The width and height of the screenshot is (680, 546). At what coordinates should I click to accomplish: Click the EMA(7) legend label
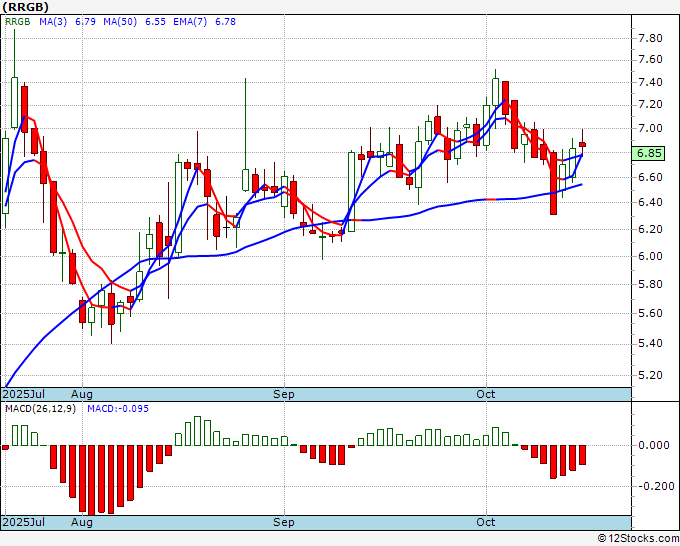click(190, 22)
